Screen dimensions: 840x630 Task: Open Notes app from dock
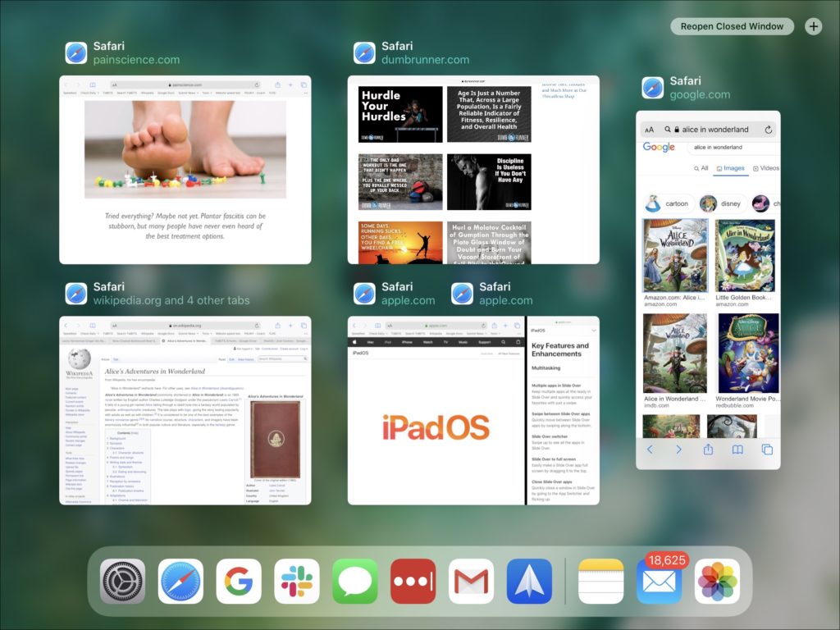point(601,582)
